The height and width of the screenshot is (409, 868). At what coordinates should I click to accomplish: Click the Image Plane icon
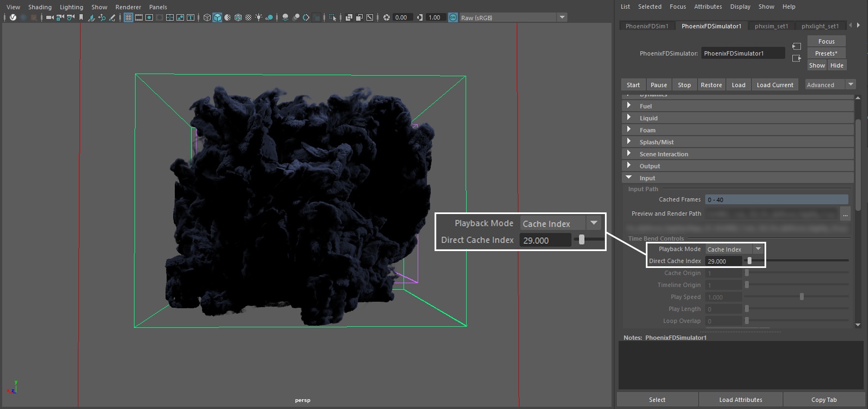91,17
